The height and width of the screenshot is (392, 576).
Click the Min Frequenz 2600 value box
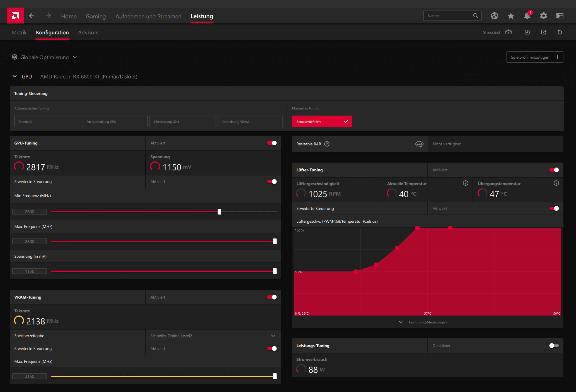(30, 212)
